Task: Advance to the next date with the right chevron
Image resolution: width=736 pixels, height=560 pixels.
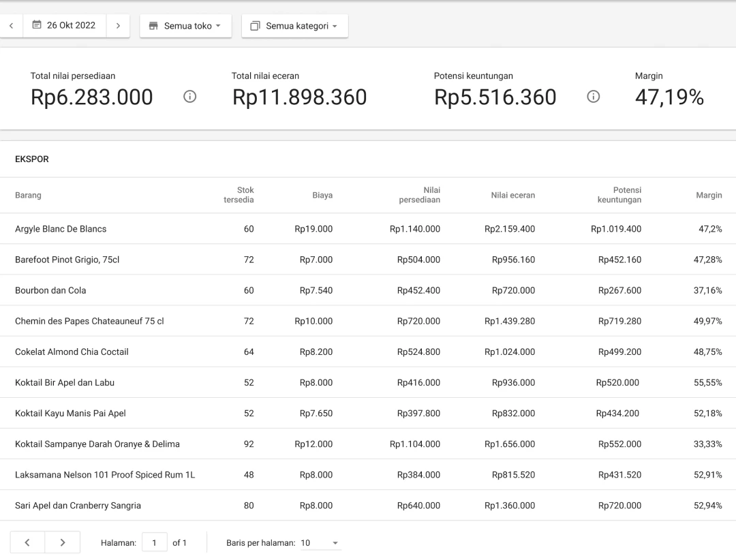Action: [x=117, y=25]
